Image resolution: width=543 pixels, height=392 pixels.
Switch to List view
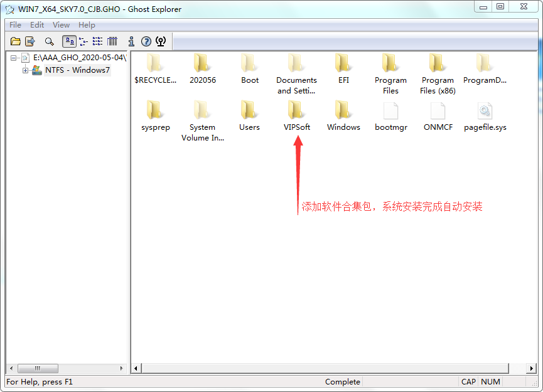98,41
